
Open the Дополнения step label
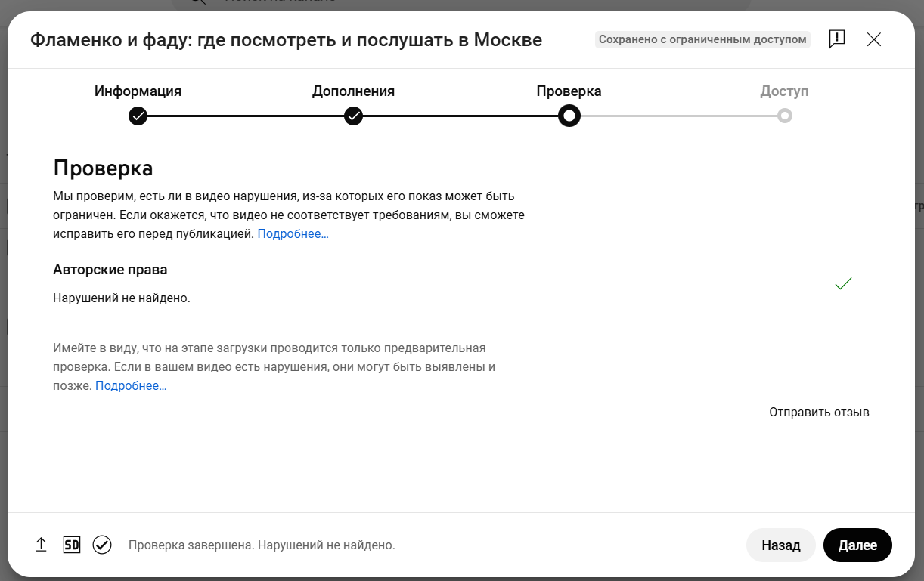pyautogui.click(x=354, y=91)
